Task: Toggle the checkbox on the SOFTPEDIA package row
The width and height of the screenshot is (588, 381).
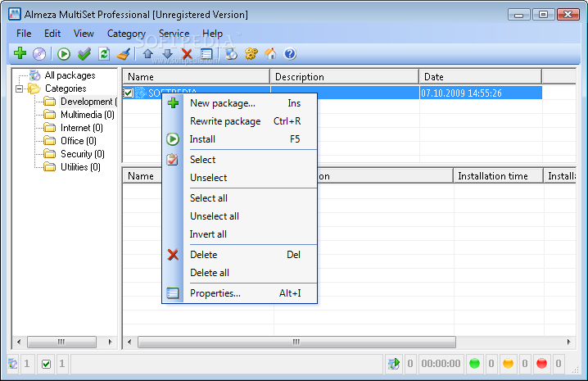Action: point(129,93)
